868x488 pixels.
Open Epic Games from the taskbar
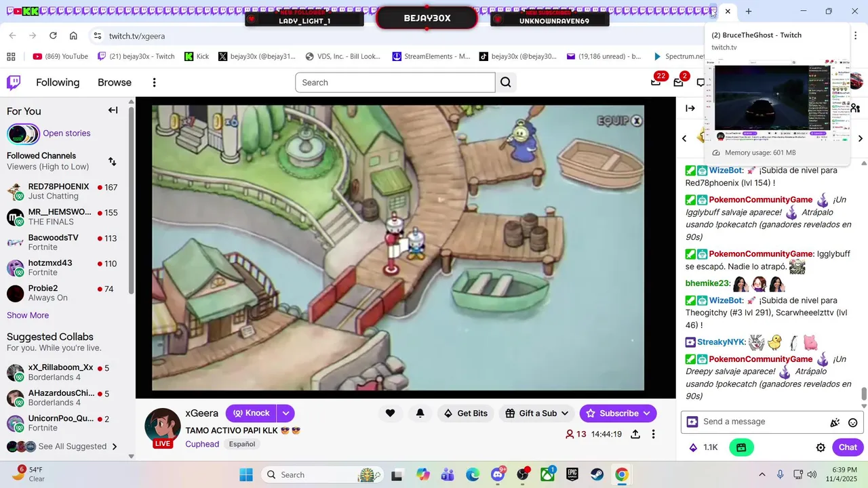pyautogui.click(x=572, y=474)
